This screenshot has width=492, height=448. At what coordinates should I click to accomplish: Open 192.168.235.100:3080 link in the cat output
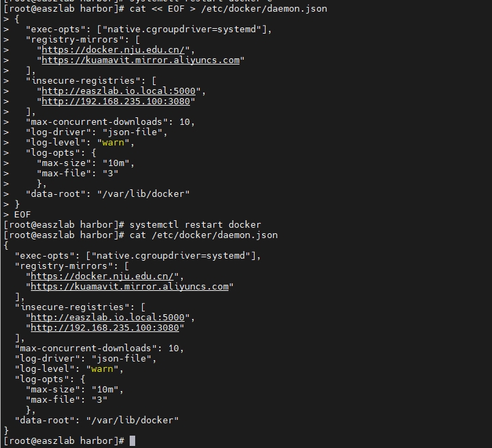[x=107, y=328]
